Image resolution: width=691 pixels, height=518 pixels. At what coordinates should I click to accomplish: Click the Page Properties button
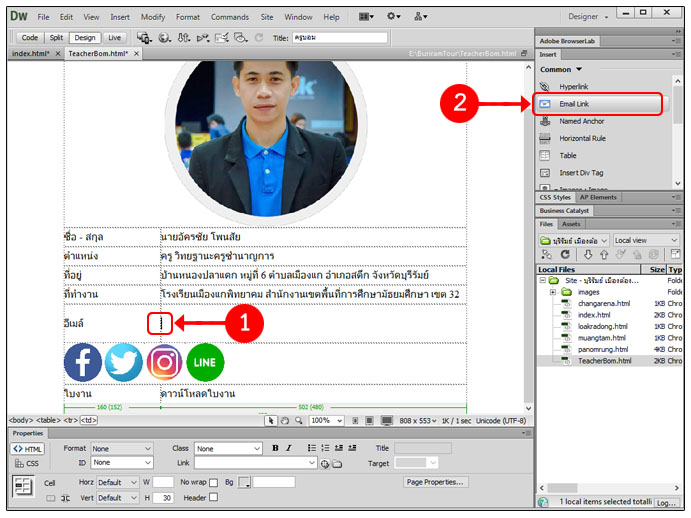(x=436, y=482)
